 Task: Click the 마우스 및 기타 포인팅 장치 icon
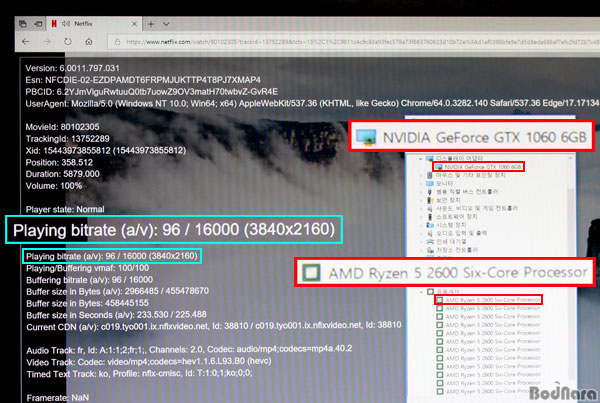click(430, 175)
